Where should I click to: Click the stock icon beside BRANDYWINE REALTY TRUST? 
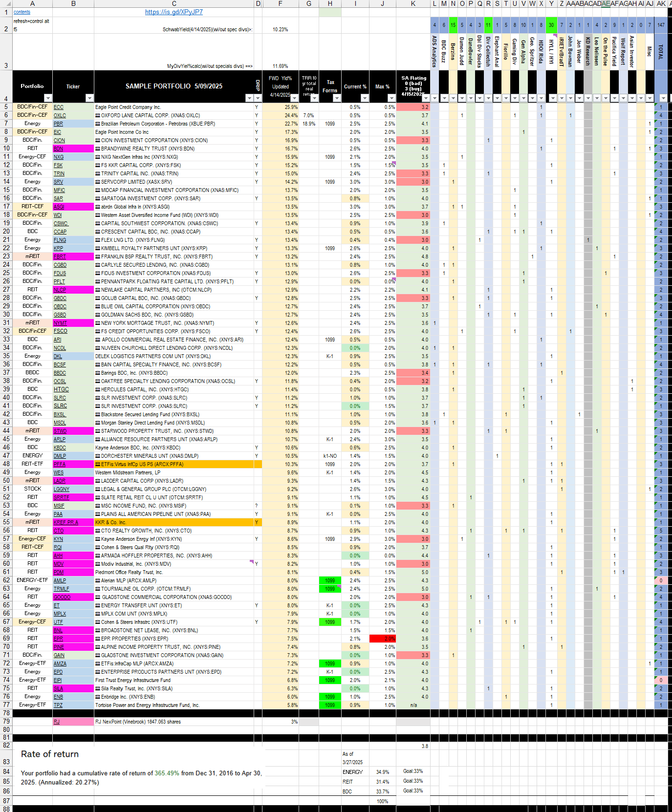(98, 149)
